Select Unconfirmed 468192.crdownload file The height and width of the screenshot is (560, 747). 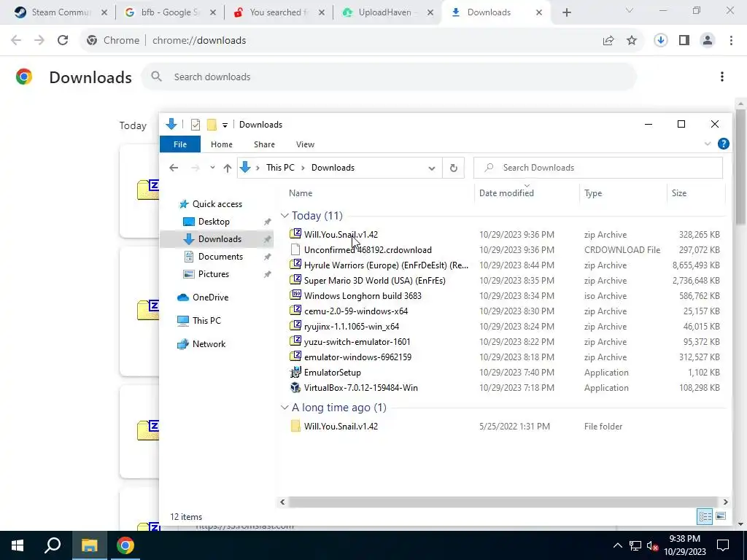368,250
